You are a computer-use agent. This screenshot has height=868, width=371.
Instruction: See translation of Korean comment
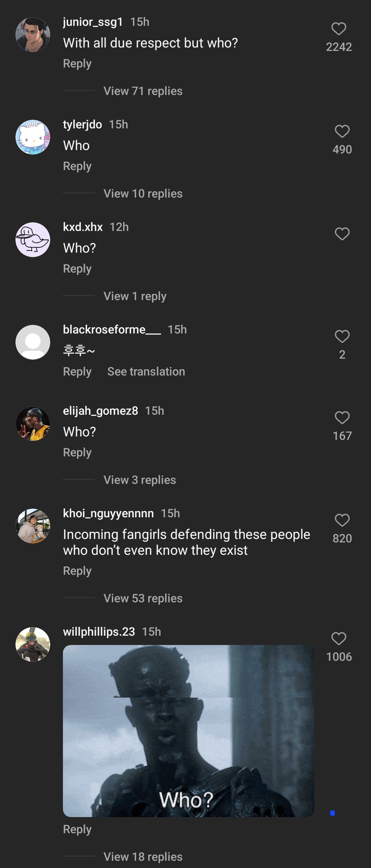coord(146,372)
